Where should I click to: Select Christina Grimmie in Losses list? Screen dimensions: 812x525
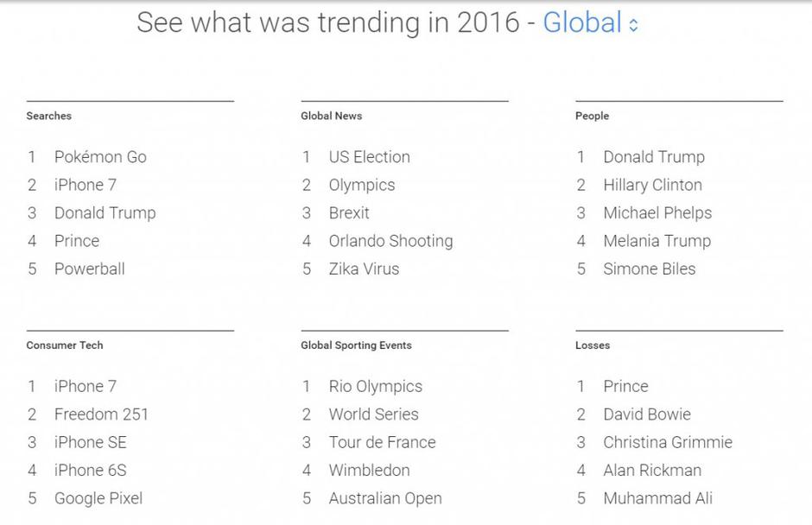(668, 442)
